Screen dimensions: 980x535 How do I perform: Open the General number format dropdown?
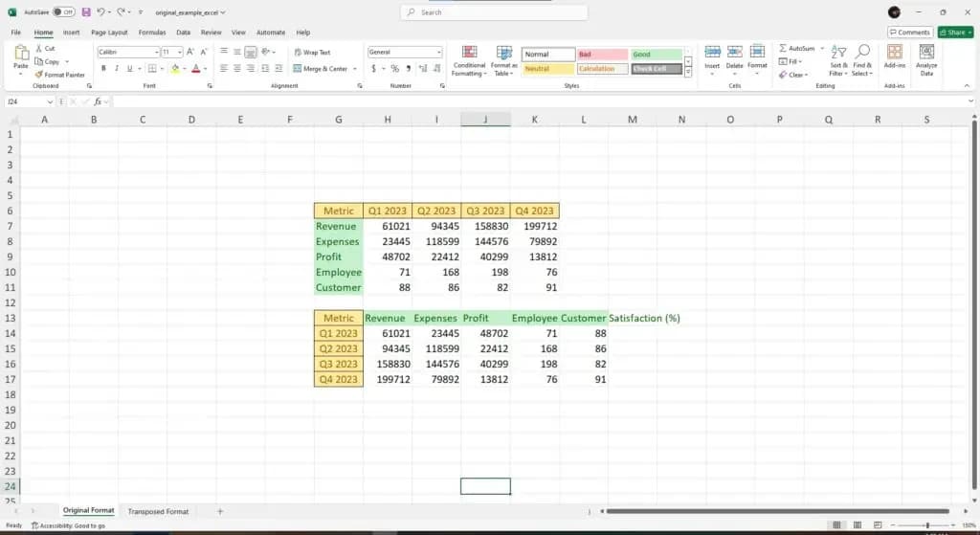[x=438, y=52]
